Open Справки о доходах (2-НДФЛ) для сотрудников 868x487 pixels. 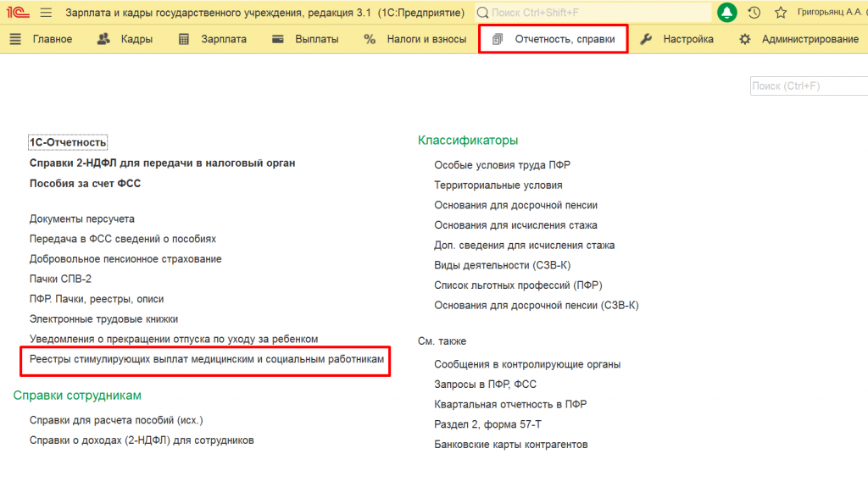point(142,440)
